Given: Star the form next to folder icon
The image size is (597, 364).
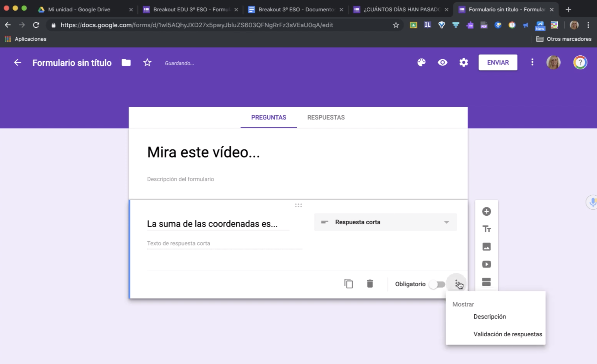Looking at the screenshot, I should (147, 63).
